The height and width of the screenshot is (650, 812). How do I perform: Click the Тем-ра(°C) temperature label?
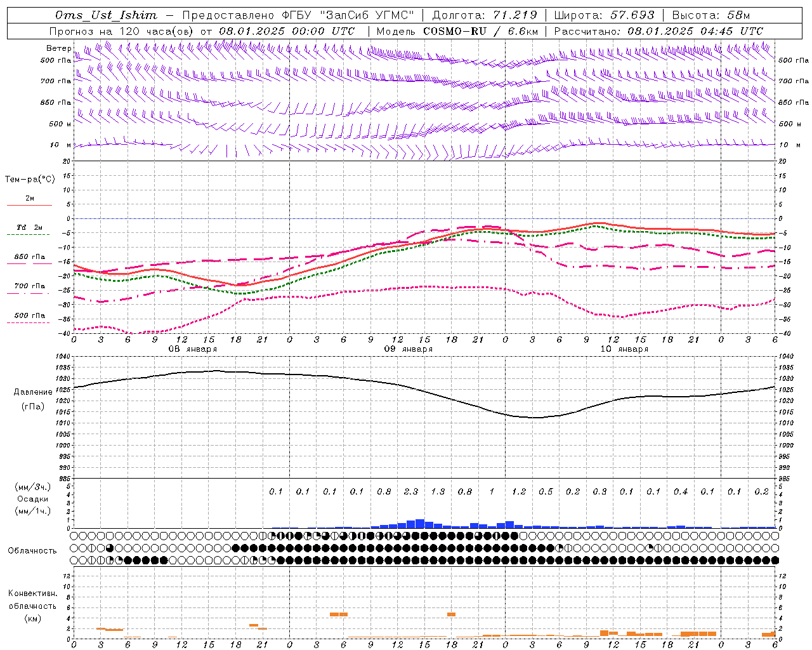click(30, 180)
